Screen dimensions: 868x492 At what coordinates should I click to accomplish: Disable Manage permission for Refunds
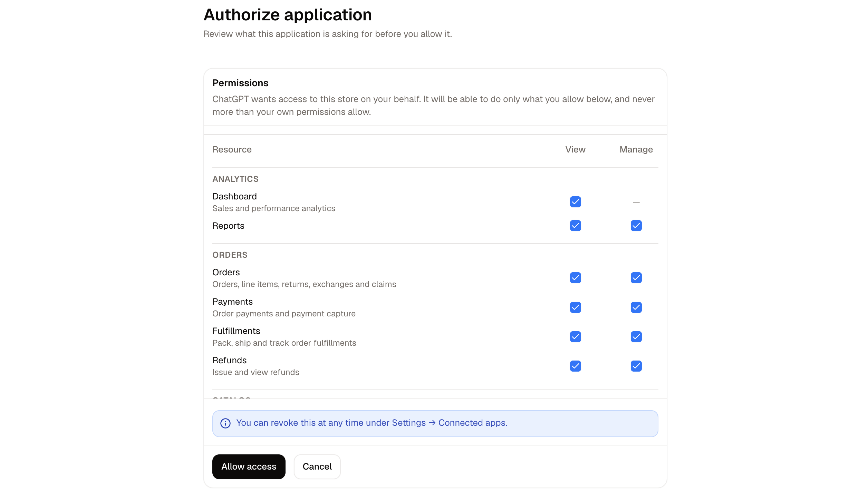click(636, 366)
